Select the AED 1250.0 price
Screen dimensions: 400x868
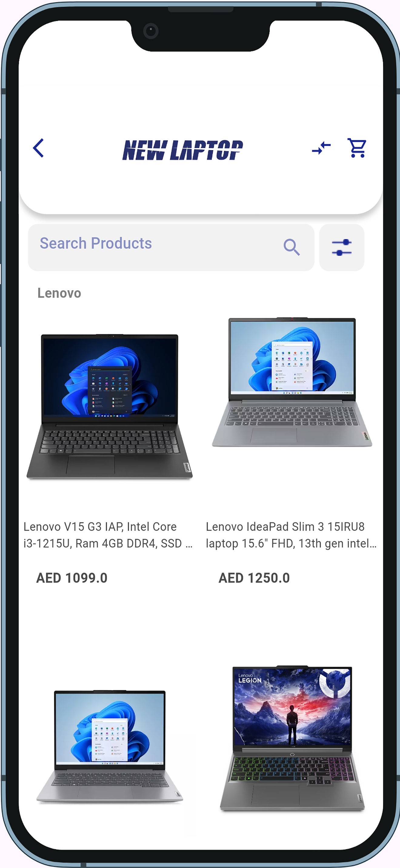tap(254, 578)
